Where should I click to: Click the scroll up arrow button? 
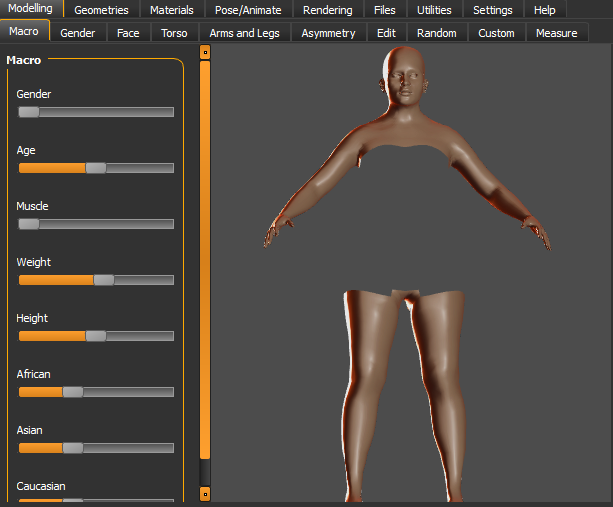click(x=205, y=52)
